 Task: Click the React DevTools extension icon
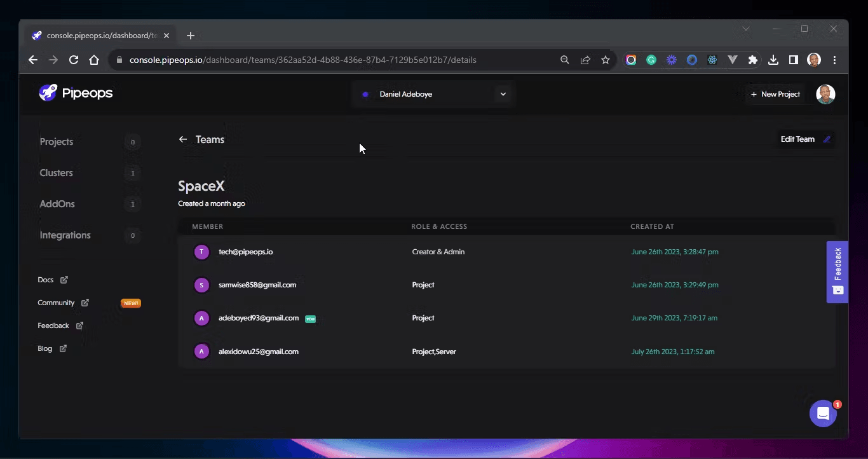pos(712,60)
